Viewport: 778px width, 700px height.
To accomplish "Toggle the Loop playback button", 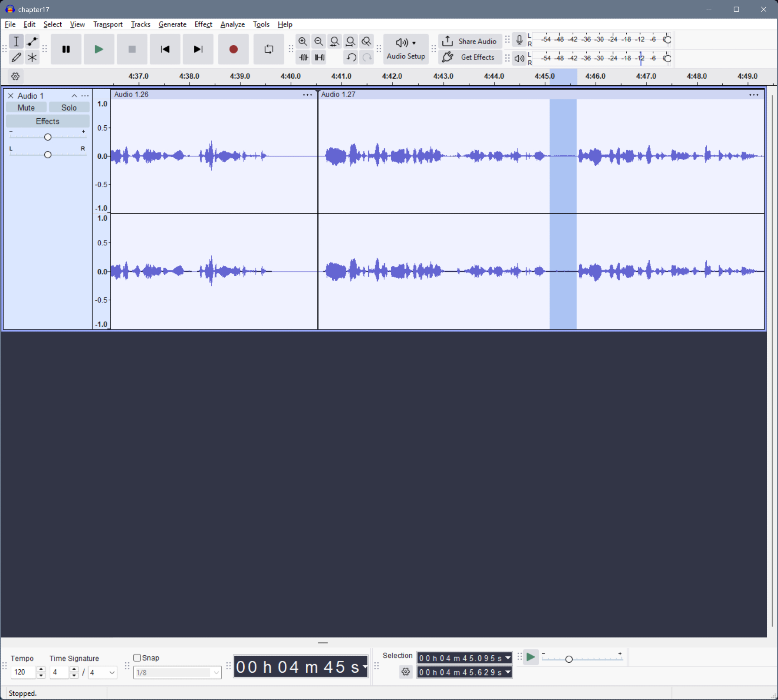I will pyautogui.click(x=268, y=49).
